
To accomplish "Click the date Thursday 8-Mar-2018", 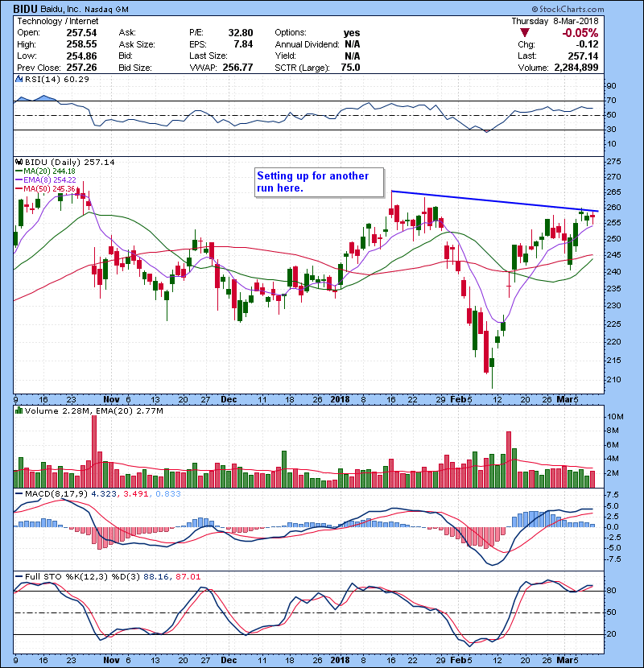I will pos(555,21).
